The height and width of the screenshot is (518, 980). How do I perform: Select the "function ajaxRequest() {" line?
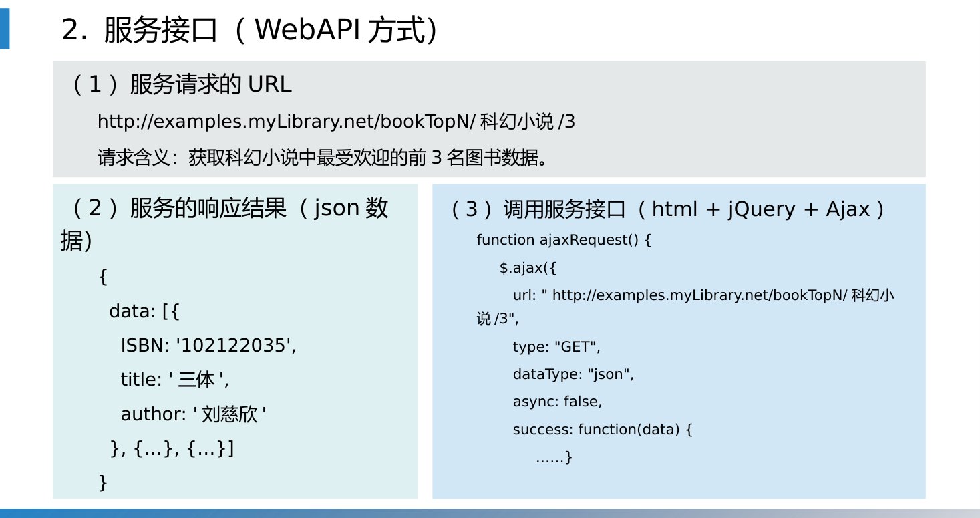563,240
